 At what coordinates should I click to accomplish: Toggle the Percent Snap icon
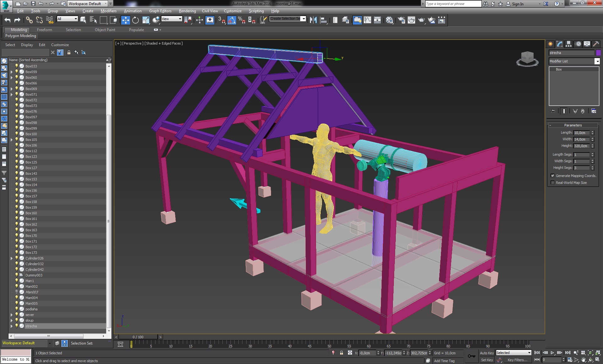[242, 20]
